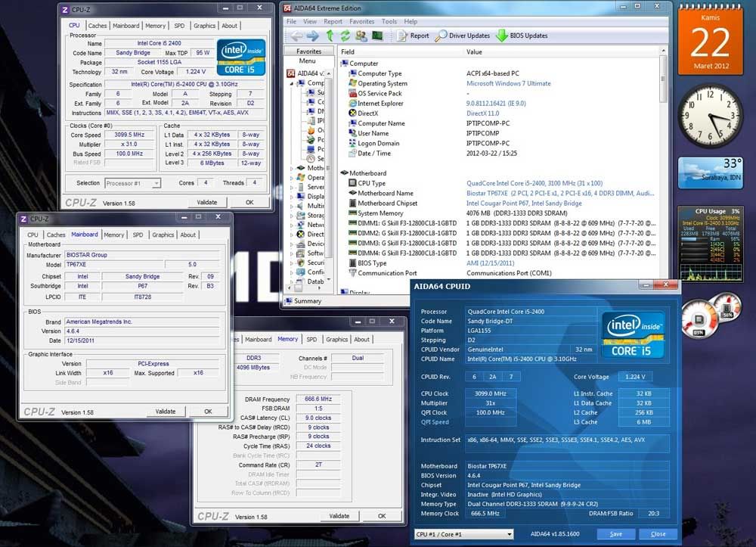The width and height of the screenshot is (756, 547).
Task: Click OK in CPU-Z mainboard window
Action: [208, 412]
